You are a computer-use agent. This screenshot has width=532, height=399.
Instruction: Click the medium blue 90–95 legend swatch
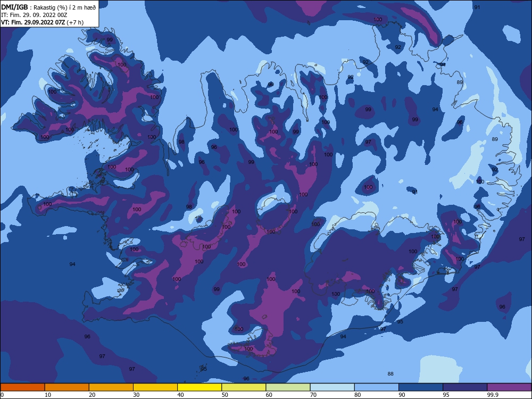coord(421,387)
